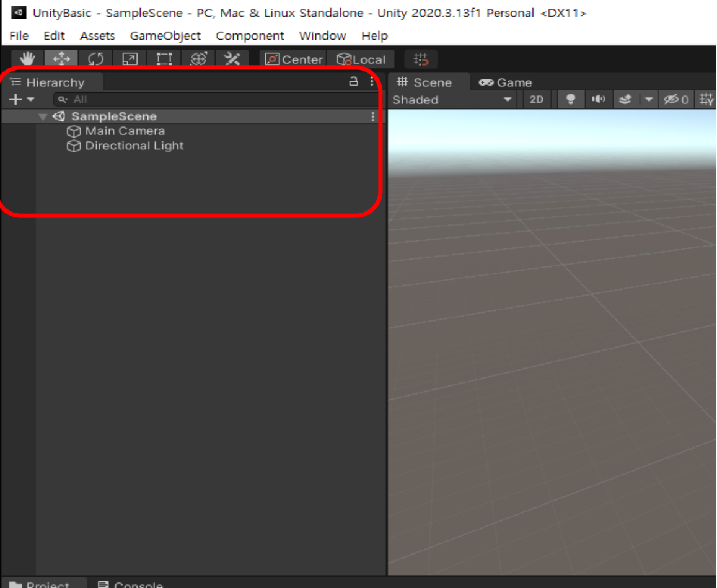This screenshot has height=588, width=717.
Task: Toggle the Center pivot mode button
Action: tap(293, 59)
